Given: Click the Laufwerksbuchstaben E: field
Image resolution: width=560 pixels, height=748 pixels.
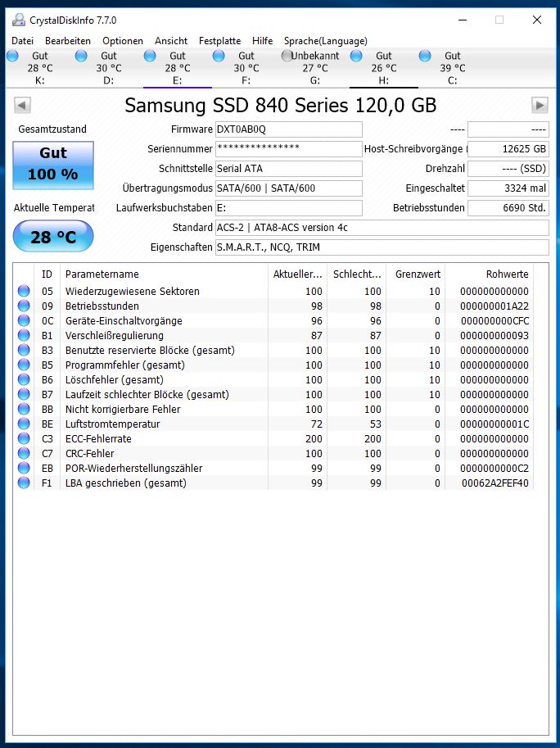Looking at the screenshot, I should click(289, 208).
